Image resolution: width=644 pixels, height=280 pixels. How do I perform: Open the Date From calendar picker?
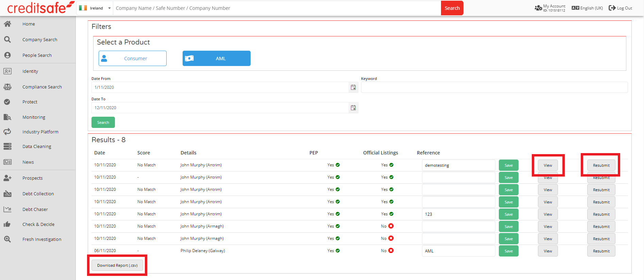pyautogui.click(x=353, y=87)
